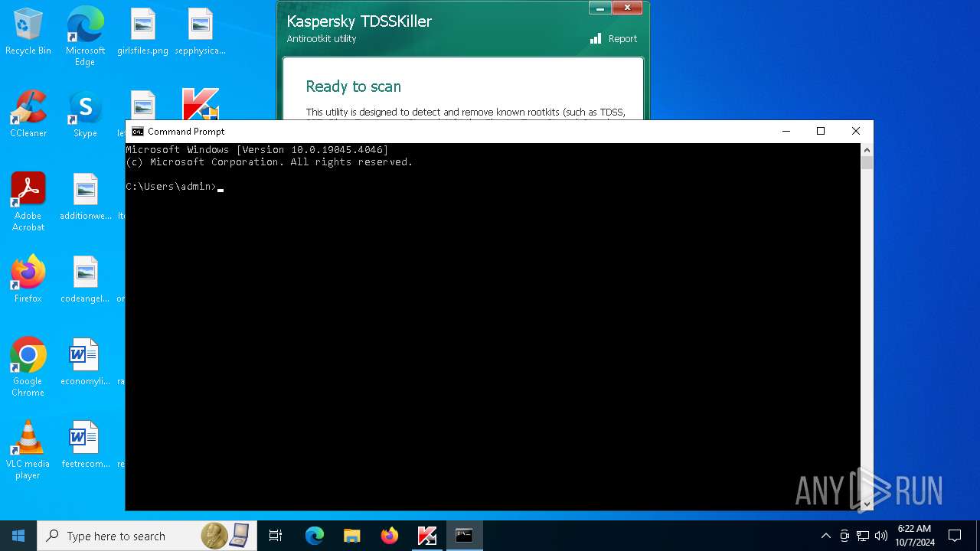Switch to Command Prompt taskbar button
Image resolution: width=980 pixels, height=551 pixels.
pos(464,536)
